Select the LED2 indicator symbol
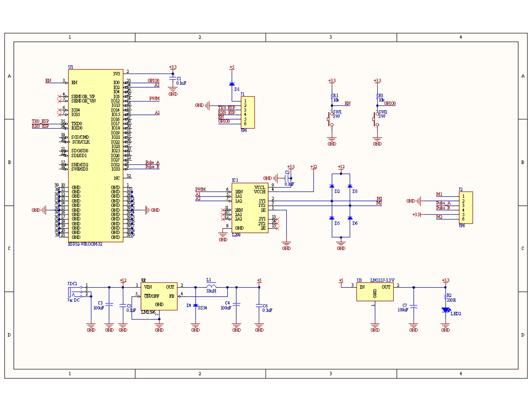 point(446,310)
